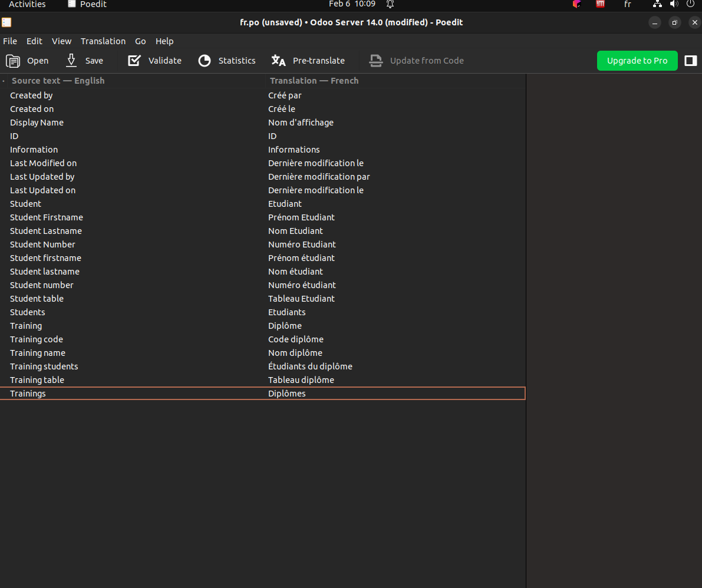Open the Activities overview

pyautogui.click(x=27, y=4)
